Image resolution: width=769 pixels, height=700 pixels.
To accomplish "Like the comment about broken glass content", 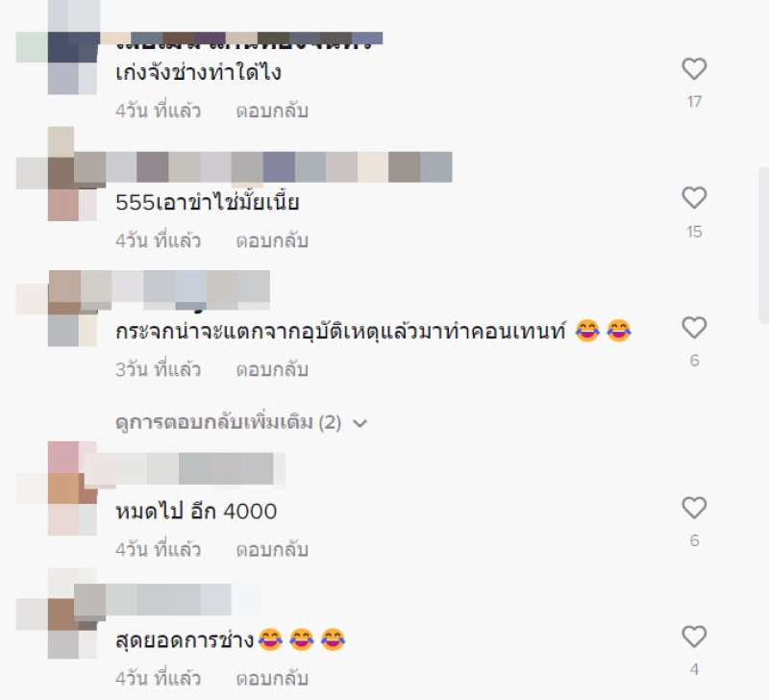I will click(x=694, y=328).
